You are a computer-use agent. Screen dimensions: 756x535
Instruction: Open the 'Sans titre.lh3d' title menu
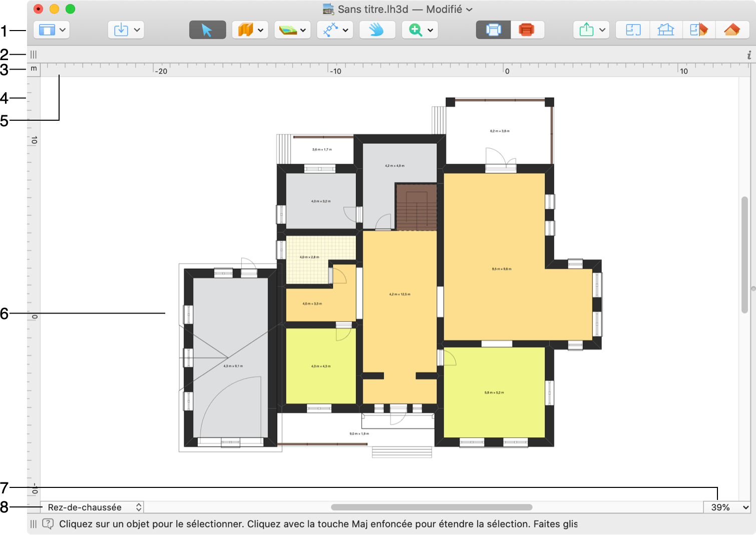point(405,9)
